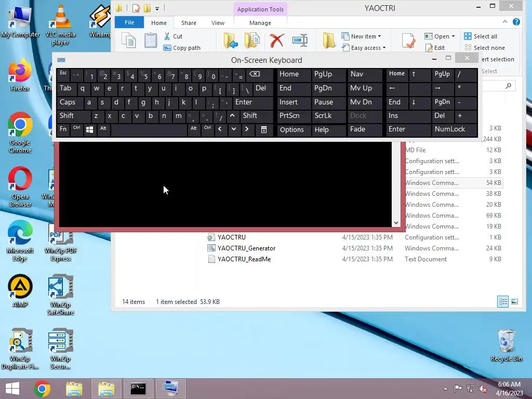Click Select none in ribbon
The width and height of the screenshot is (532, 399).
click(x=485, y=48)
